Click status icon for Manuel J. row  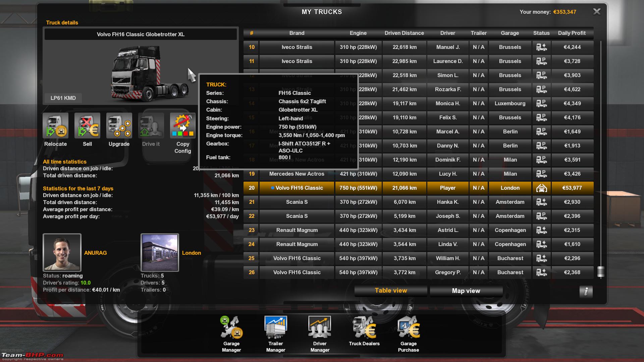(541, 47)
